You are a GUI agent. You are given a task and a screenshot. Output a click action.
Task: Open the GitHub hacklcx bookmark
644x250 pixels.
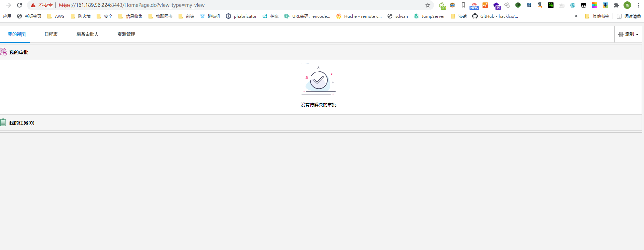(495, 16)
